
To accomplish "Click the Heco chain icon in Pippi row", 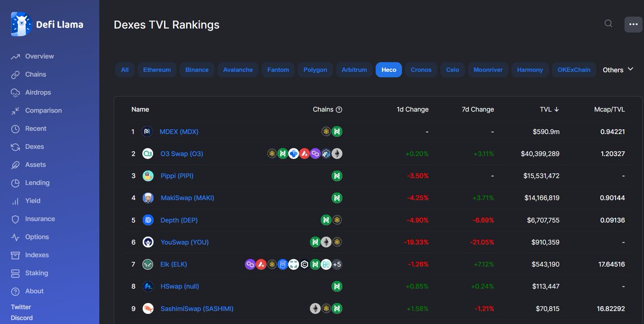I will click(337, 176).
